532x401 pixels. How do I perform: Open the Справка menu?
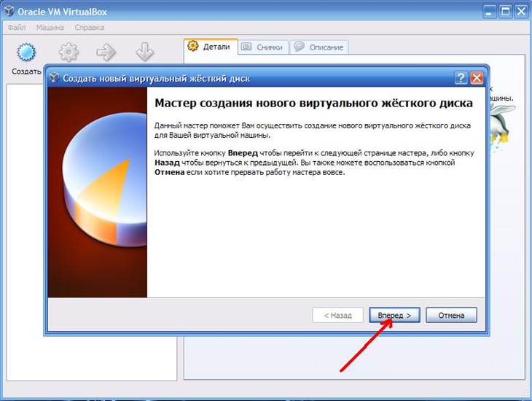coord(89,28)
